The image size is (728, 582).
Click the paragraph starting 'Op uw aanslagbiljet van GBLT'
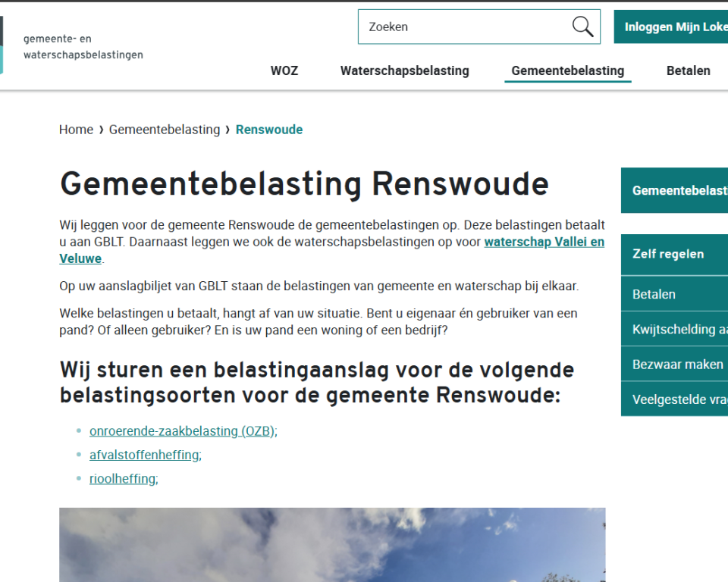pyautogui.click(x=319, y=286)
